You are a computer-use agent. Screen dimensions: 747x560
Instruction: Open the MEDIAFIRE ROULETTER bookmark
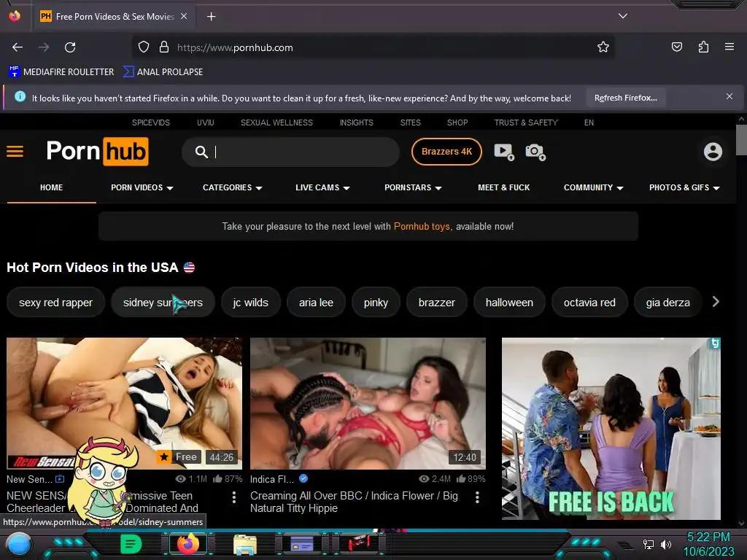61,72
